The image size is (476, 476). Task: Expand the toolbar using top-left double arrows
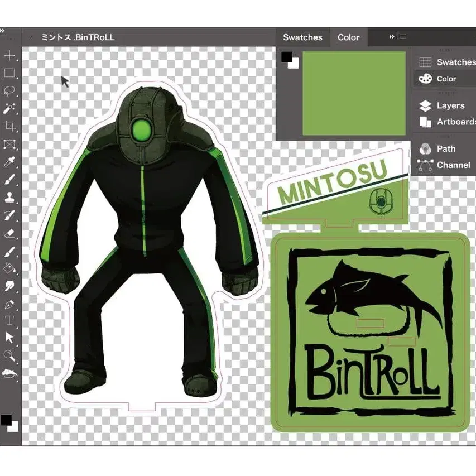2,30
